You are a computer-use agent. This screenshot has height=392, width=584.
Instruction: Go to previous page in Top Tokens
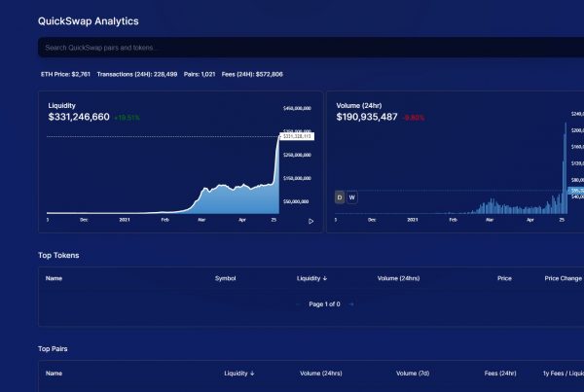click(x=298, y=304)
